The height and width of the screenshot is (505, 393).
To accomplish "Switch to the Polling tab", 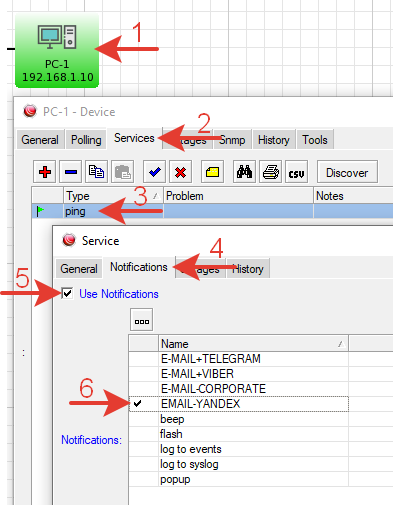I will coord(86,140).
